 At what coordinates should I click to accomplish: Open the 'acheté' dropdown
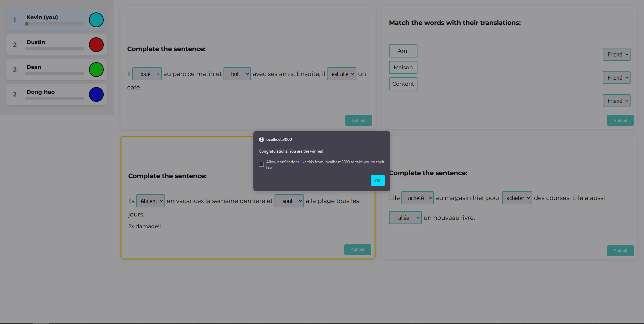click(418, 198)
